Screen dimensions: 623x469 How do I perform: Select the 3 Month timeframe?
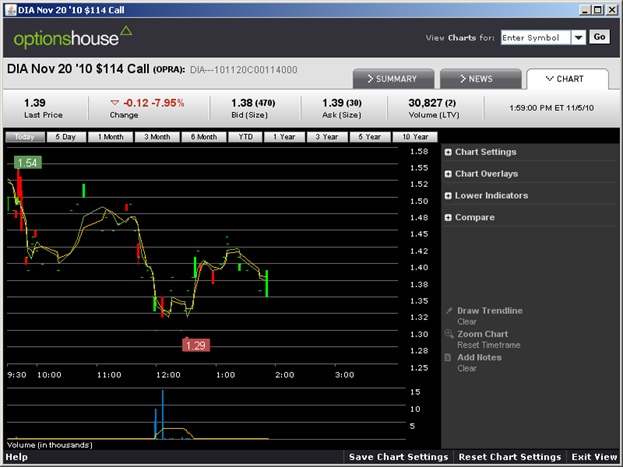(x=157, y=137)
